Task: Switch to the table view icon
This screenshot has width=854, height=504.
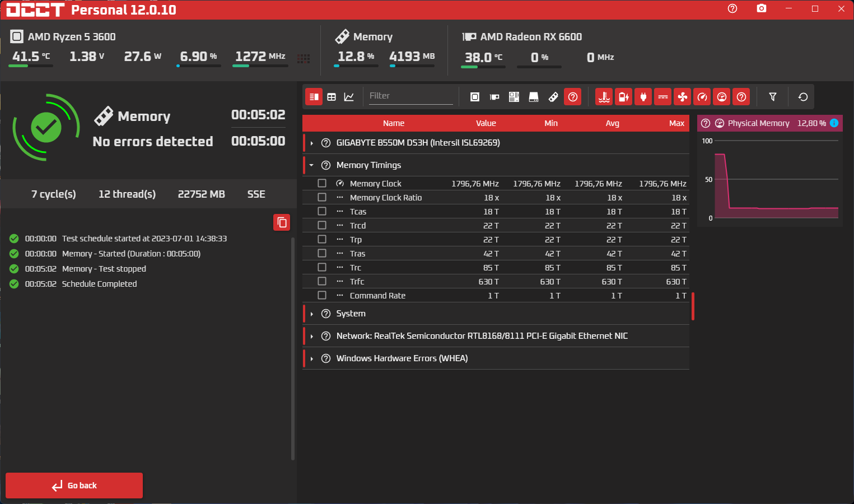Action: pos(332,97)
